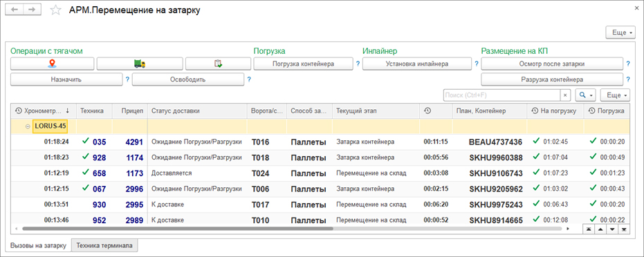Click the clipboard document icon button

pos(218,64)
